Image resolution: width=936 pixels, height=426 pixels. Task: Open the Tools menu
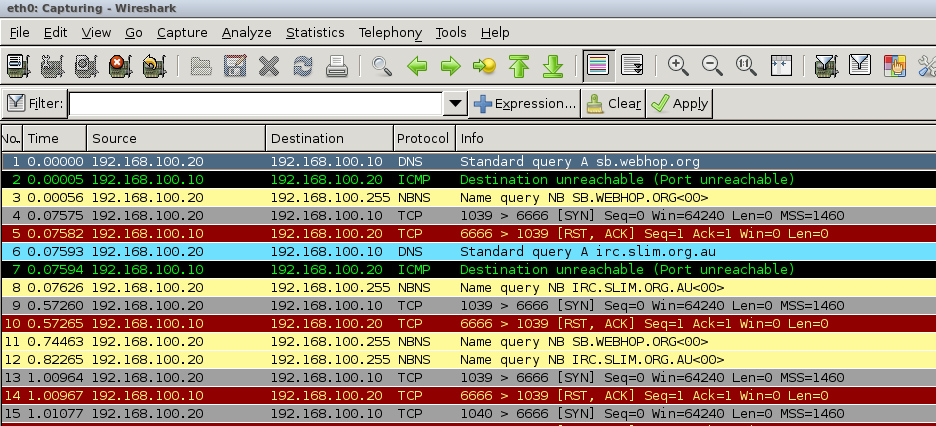tap(451, 32)
